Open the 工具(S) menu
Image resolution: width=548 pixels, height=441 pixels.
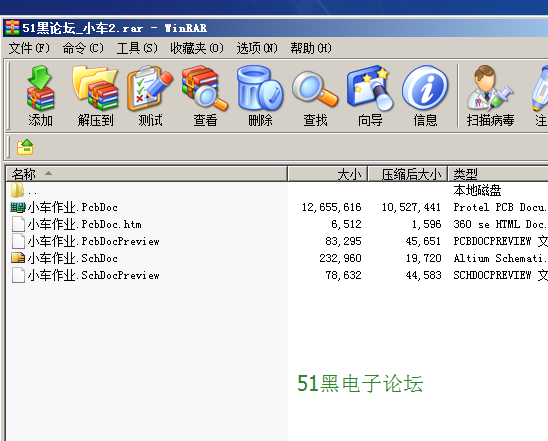(x=137, y=48)
